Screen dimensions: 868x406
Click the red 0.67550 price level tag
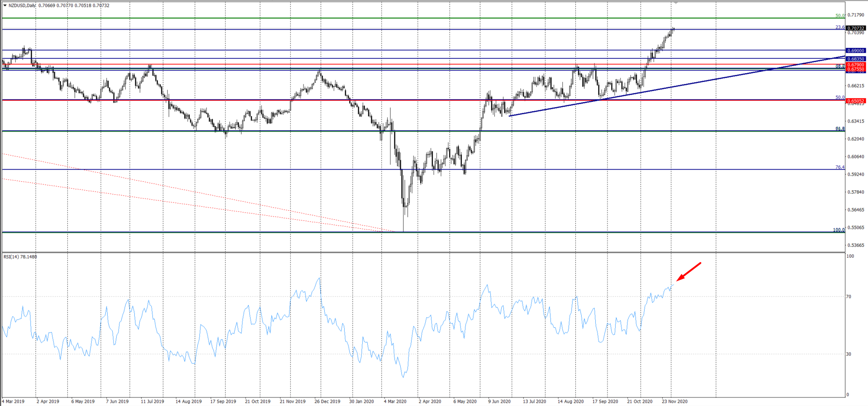856,69
